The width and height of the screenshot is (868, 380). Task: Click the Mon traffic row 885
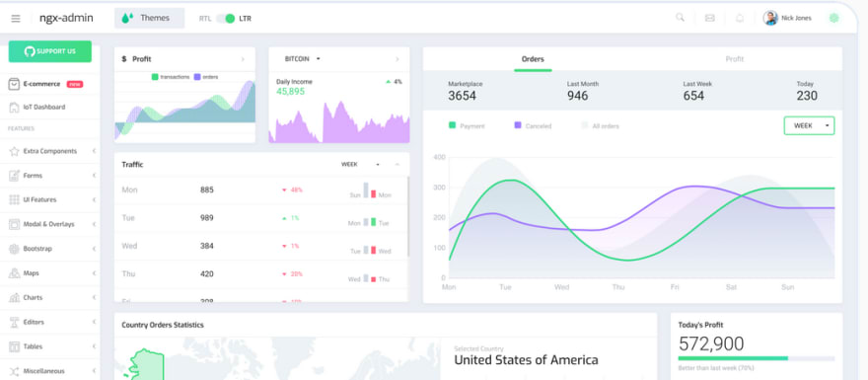(260, 190)
